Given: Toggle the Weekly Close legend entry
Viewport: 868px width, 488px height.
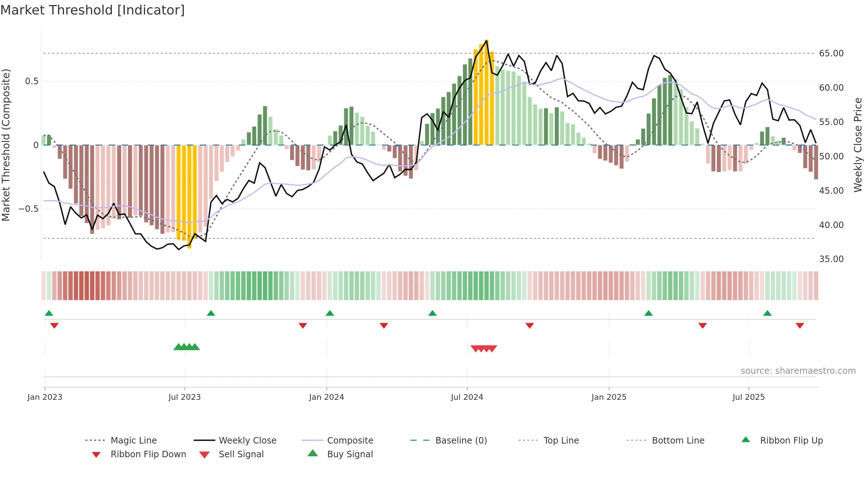Looking at the screenshot, I should click(235, 440).
